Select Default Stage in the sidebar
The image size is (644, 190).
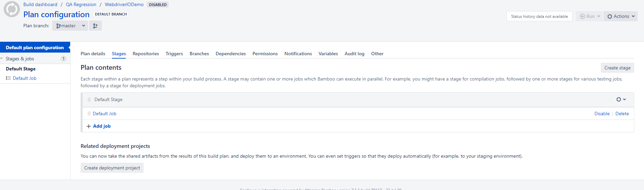click(x=21, y=69)
